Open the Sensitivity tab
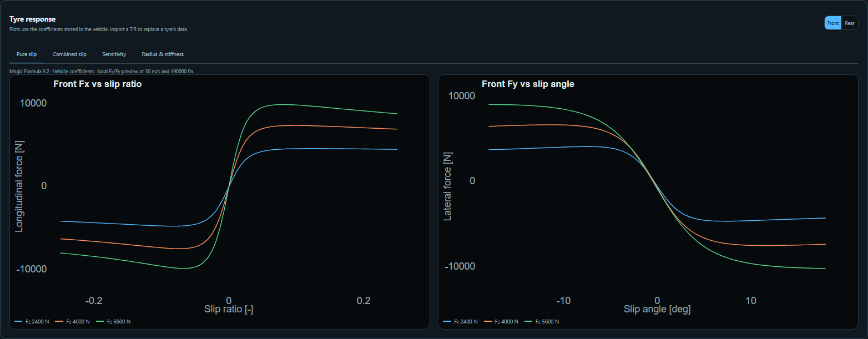 (114, 54)
